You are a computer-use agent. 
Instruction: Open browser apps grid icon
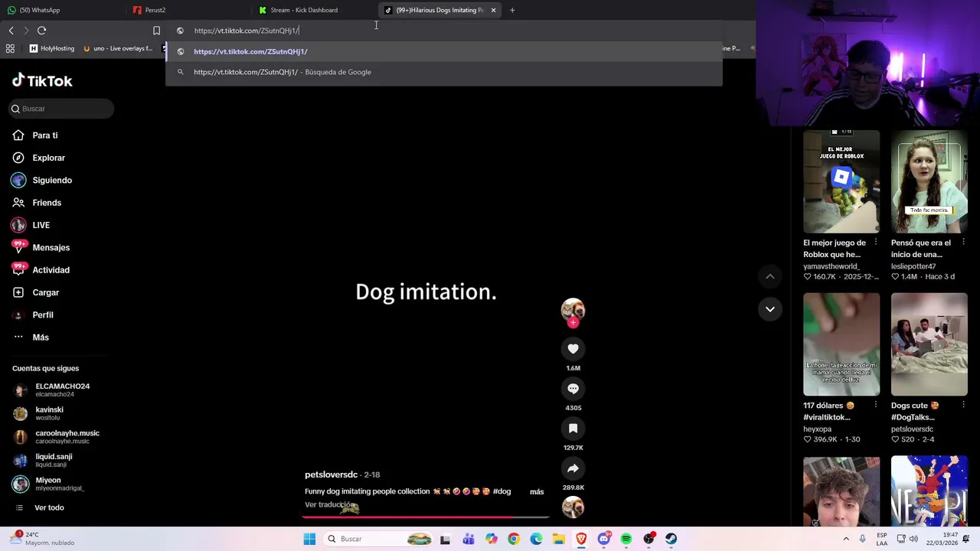[x=10, y=48]
